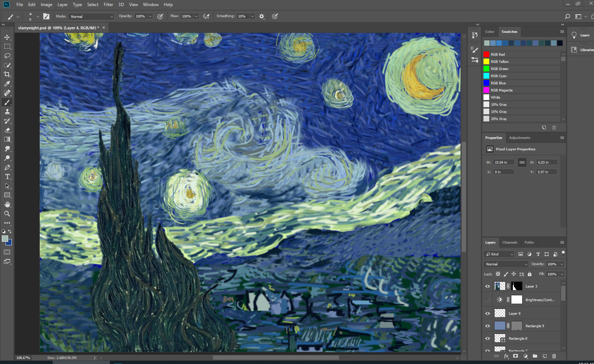
Task: Select the Rectangular Marquee tool
Action: pos(7,46)
